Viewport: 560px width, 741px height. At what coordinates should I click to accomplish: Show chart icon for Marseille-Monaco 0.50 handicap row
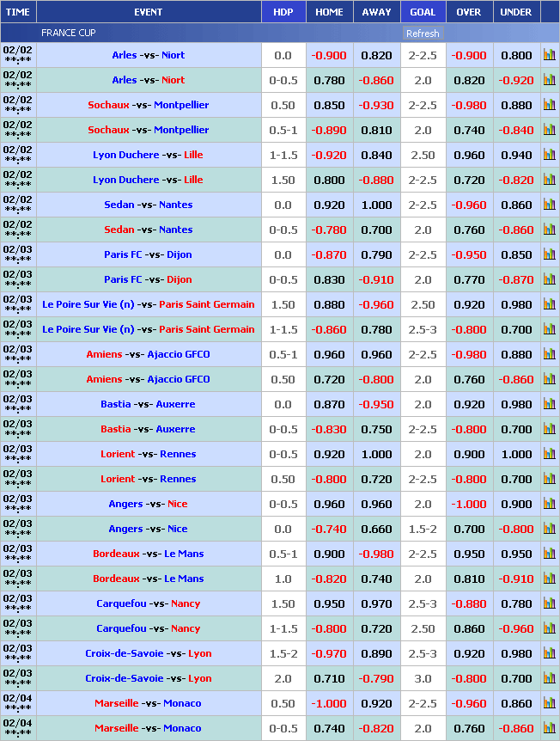(x=549, y=703)
